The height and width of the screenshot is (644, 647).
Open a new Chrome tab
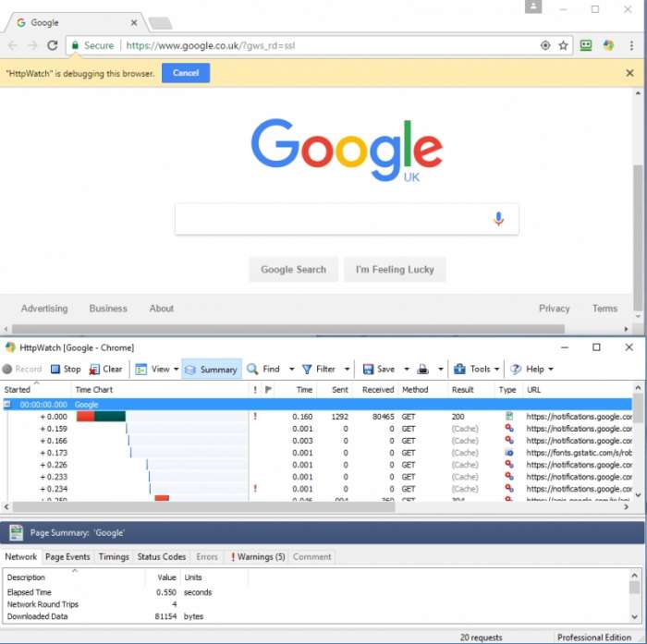point(160,23)
